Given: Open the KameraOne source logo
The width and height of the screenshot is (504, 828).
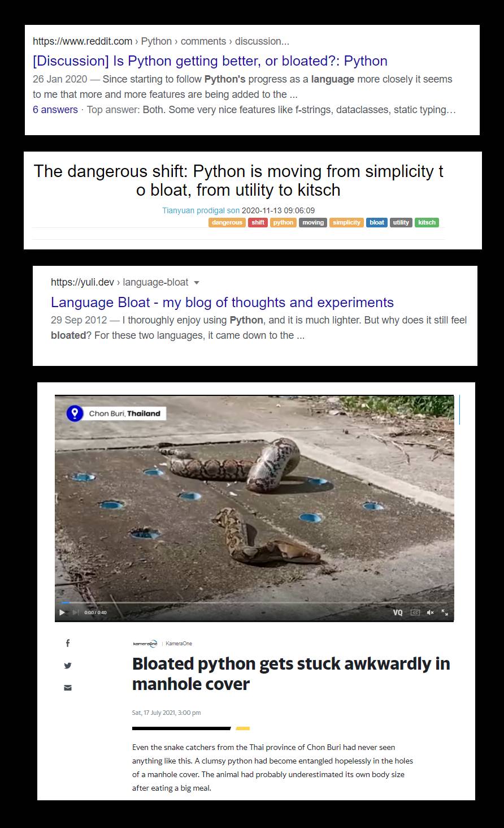Looking at the screenshot, I should [x=145, y=644].
